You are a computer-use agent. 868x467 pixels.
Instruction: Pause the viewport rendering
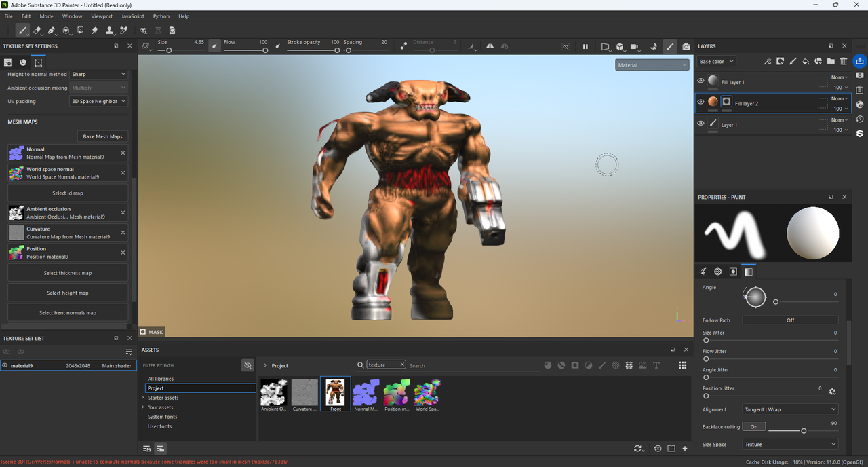point(585,46)
